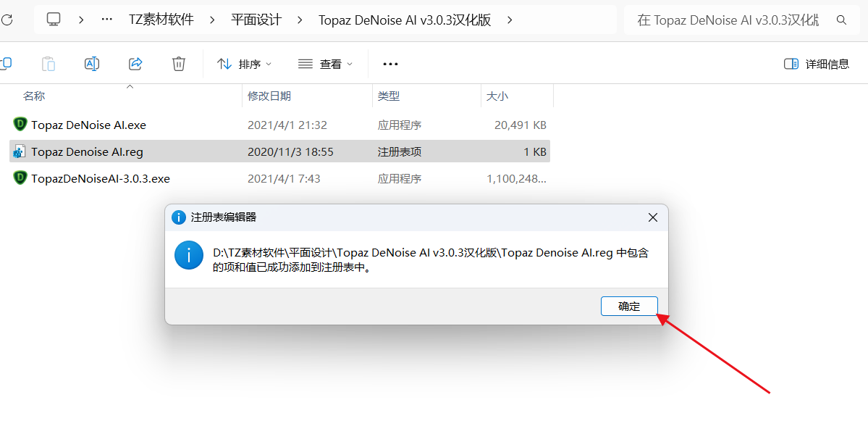Click the dialog message about the reg file
This screenshot has height=421, width=868.
coord(431,260)
